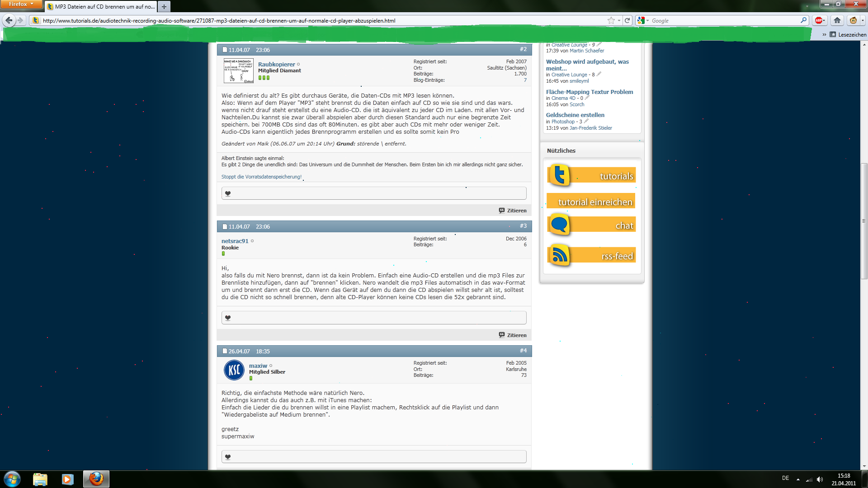868x488 pixels.
Task: Expand the Google search engine selector
Action: coord(643,20)
